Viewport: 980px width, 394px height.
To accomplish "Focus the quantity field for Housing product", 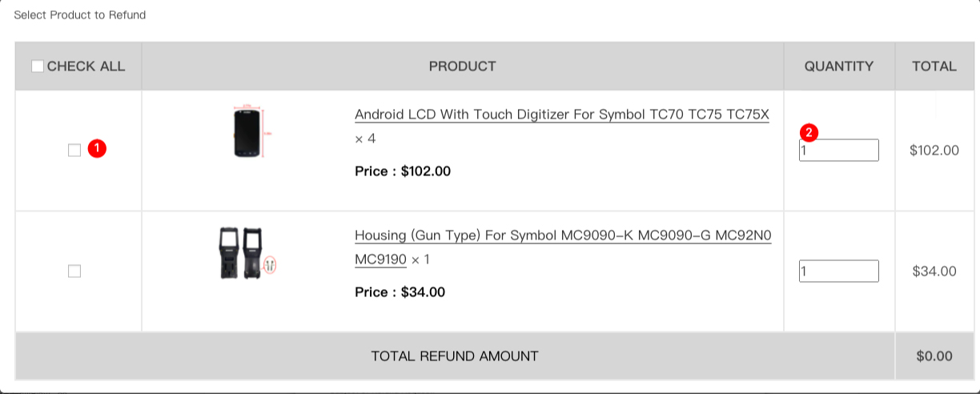I will 838,271.
